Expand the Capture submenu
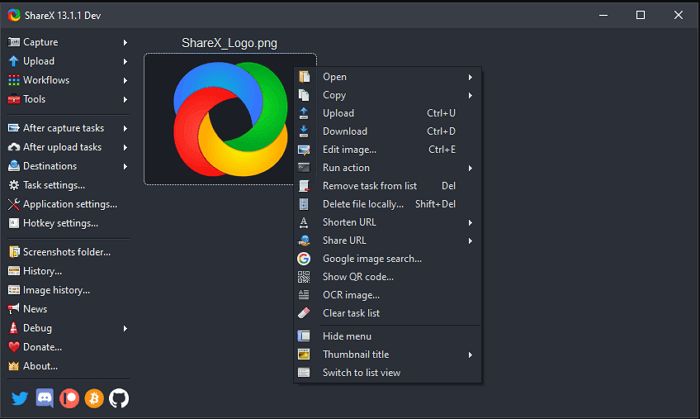Image resolution: width=700 pixels, height=419 pixels. [125, 43]
